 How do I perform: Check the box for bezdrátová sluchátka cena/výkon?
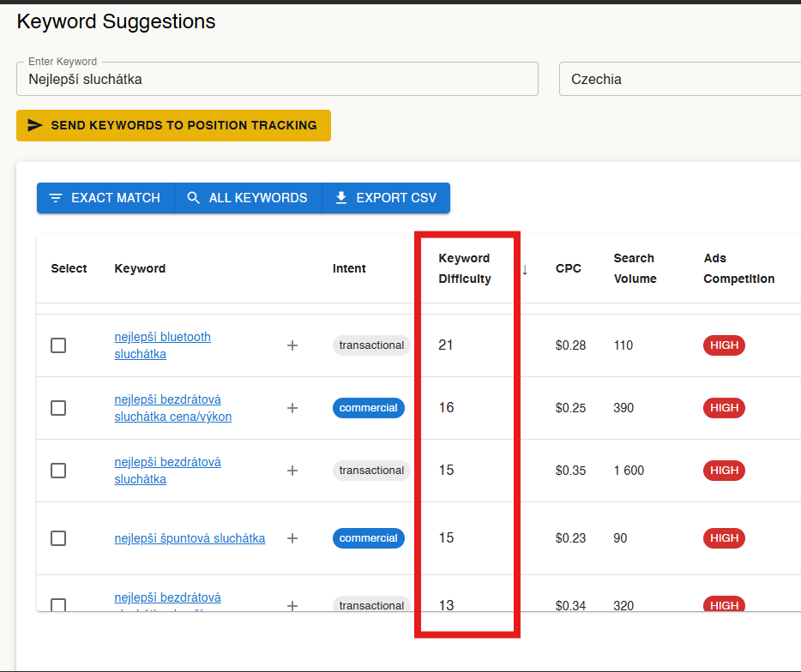58,408
